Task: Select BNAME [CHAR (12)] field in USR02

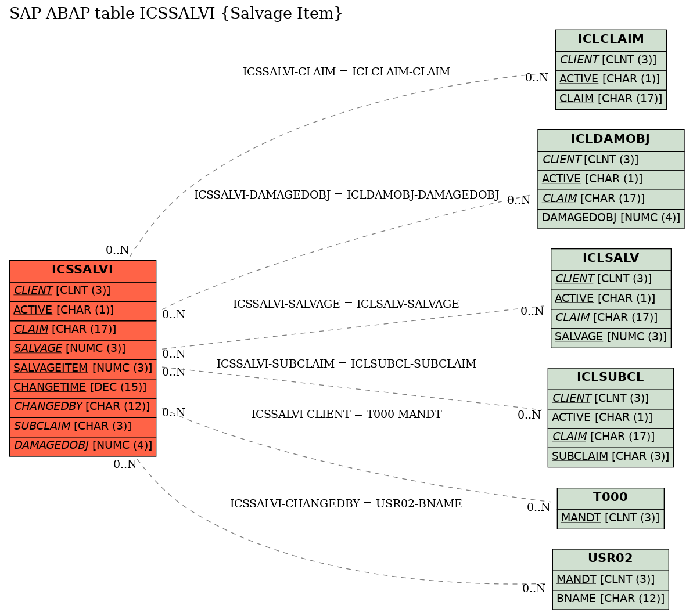Action: (x=611, y=599)
